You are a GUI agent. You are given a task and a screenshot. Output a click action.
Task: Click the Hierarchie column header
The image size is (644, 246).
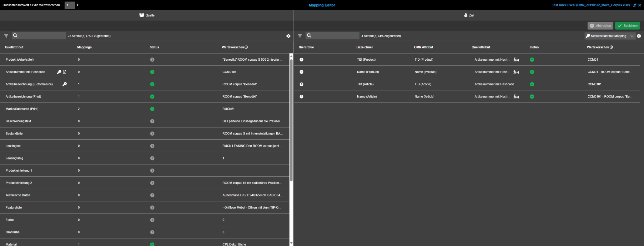(x=306, y=47)
